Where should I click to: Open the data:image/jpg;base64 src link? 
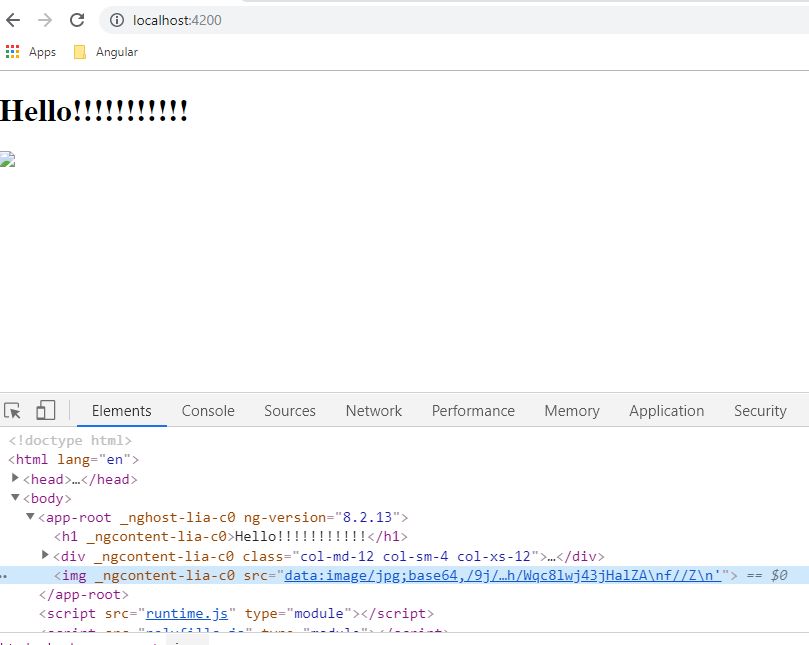(503, 575)
